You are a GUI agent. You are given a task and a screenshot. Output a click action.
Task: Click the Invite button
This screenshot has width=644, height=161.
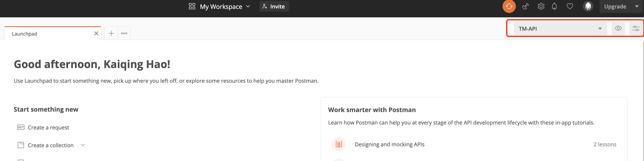[x=274, y=6]
